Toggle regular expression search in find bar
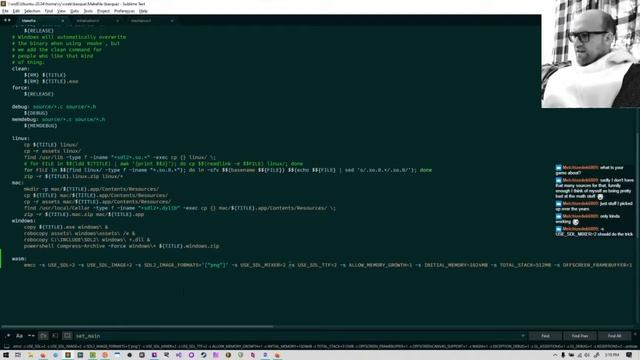The width and height of the screenshot is (640, 360). tap(8, 336)
